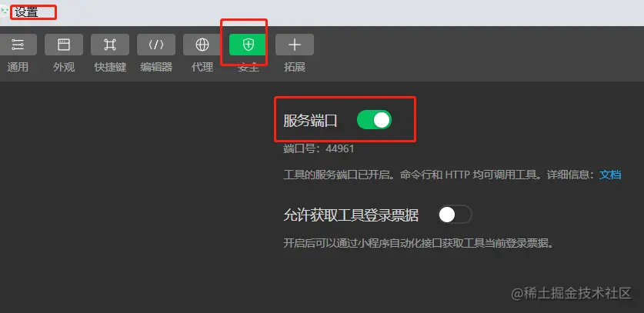Go to the 快捷键 tab label

[110, 67]
